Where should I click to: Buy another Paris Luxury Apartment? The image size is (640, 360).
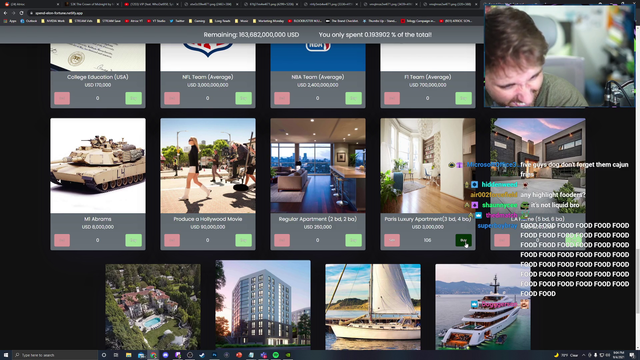463,240
